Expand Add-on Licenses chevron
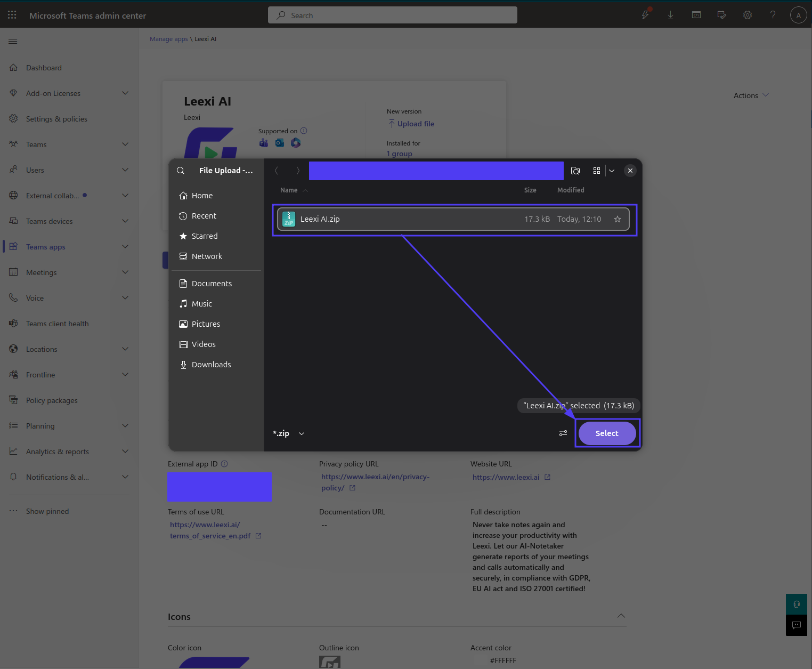The width and height of the screenshot is (812, 669). click(125, 93)
